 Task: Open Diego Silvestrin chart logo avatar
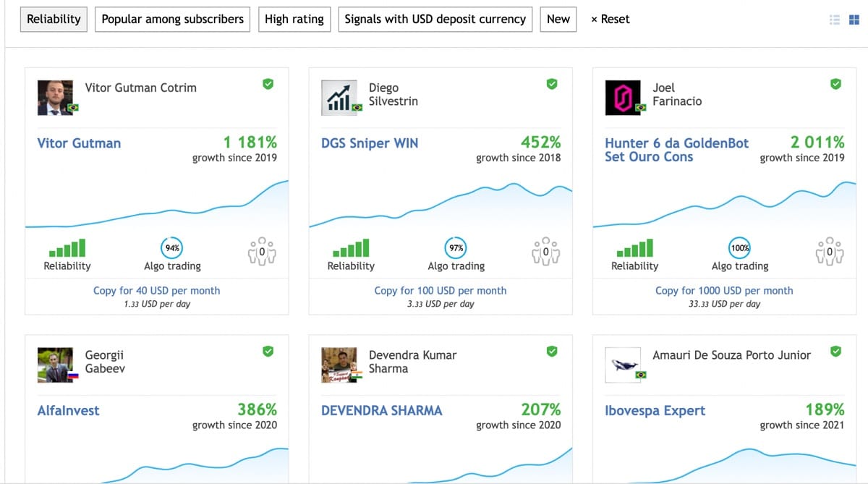[x=339, y=98]
